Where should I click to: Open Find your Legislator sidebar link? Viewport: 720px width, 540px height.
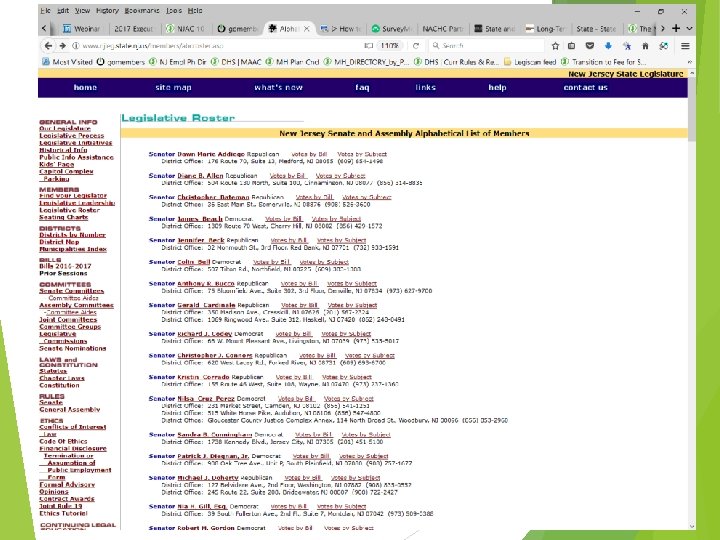[73, 196]
